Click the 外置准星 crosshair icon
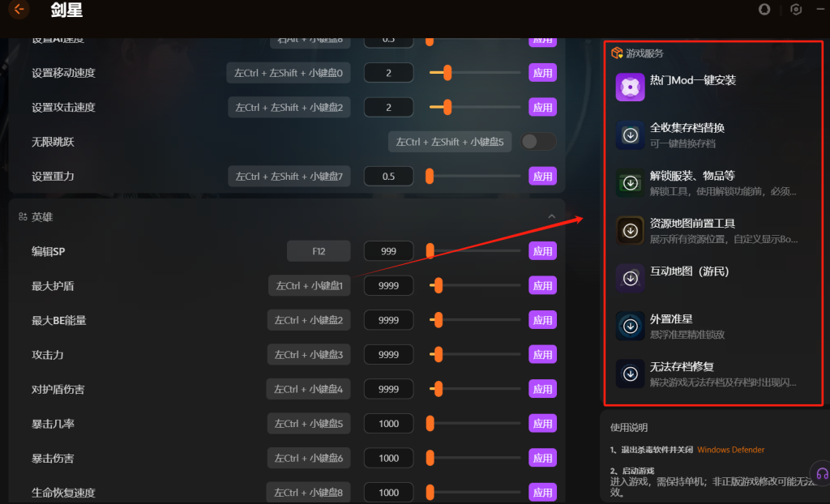The image size is (830, 504). click(x=630, y=326)
